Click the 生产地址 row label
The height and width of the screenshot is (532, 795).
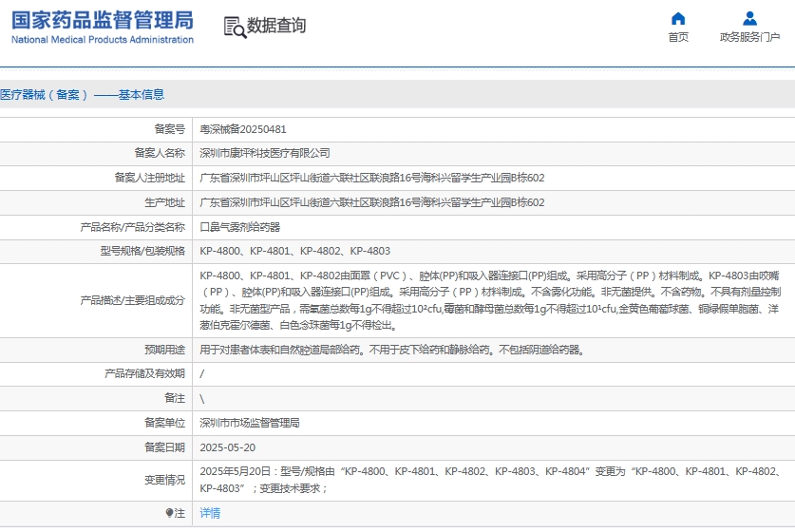point(164,203)
